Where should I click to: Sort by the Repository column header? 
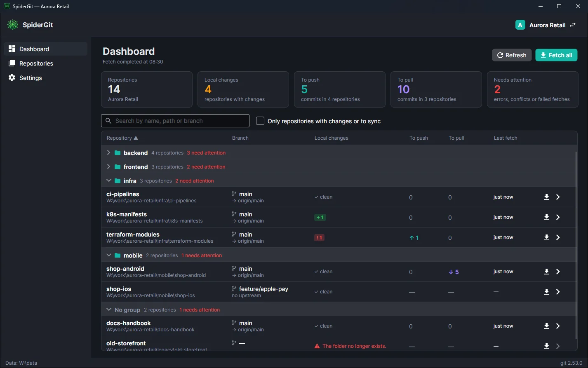(122, 138)
